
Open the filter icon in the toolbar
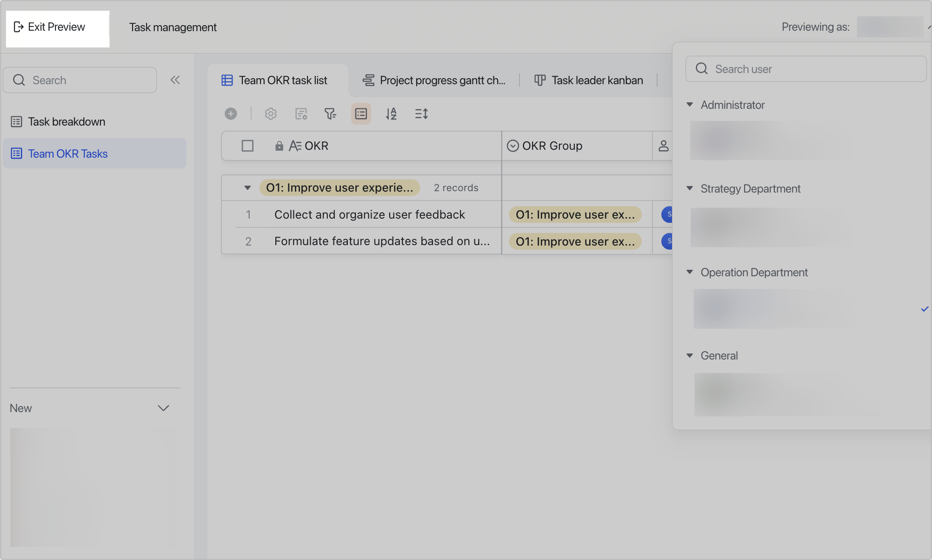click(x=330, y=113)
